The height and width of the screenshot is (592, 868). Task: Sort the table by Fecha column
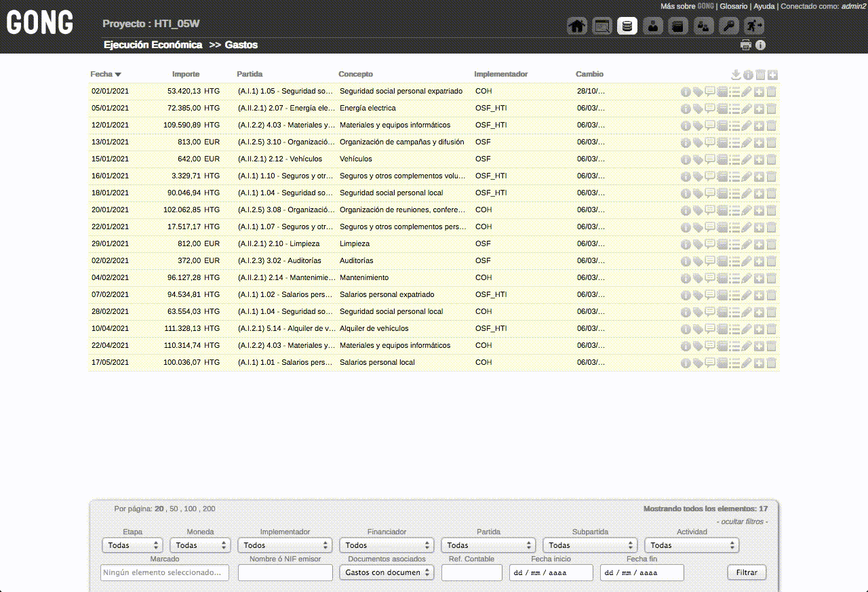click(x=102, y=74)
